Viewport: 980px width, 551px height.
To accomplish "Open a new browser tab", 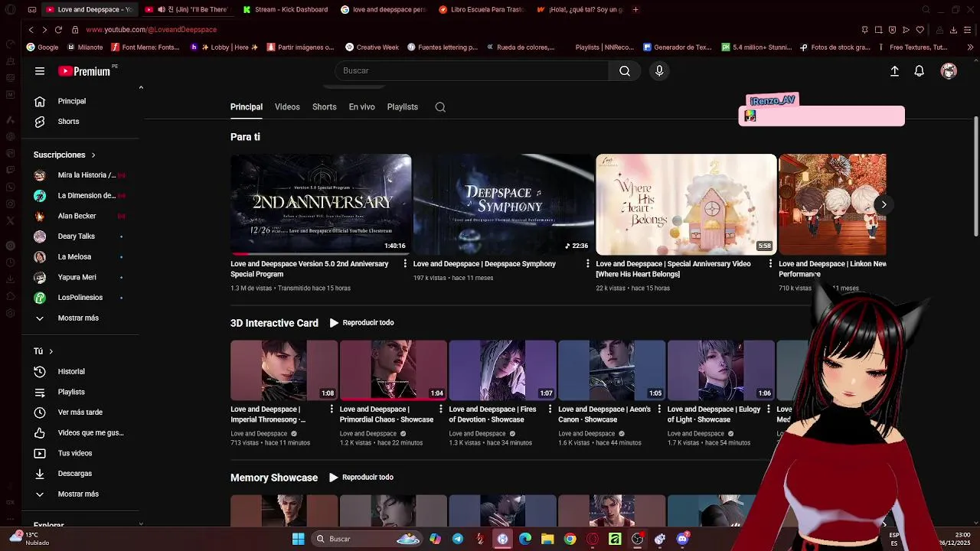I will click(635, 10).
